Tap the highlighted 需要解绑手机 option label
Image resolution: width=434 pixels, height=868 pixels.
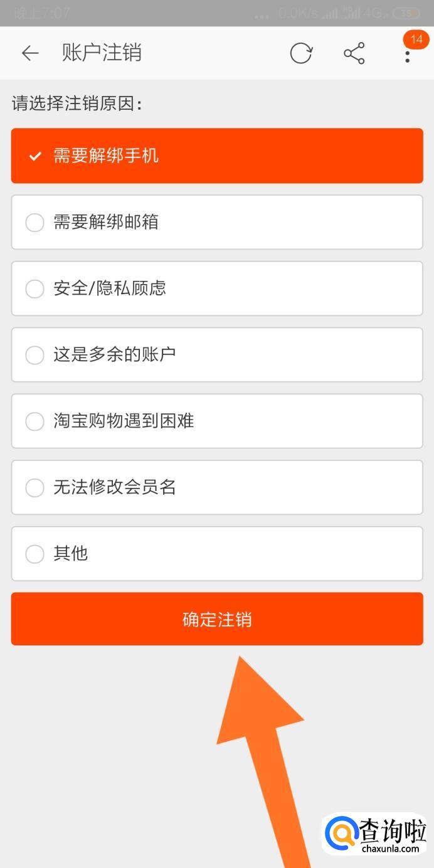[106, 156]
